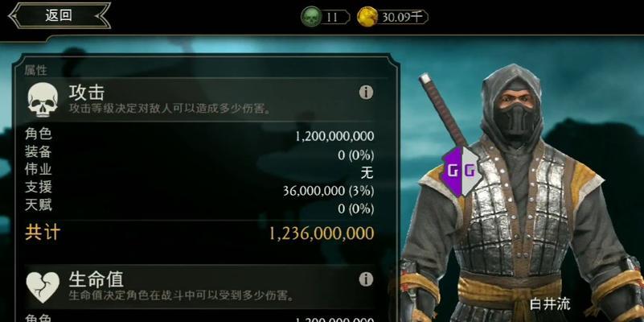
Task: Select the 天赋 talent stat row
Action: click(x=199, y=208)
